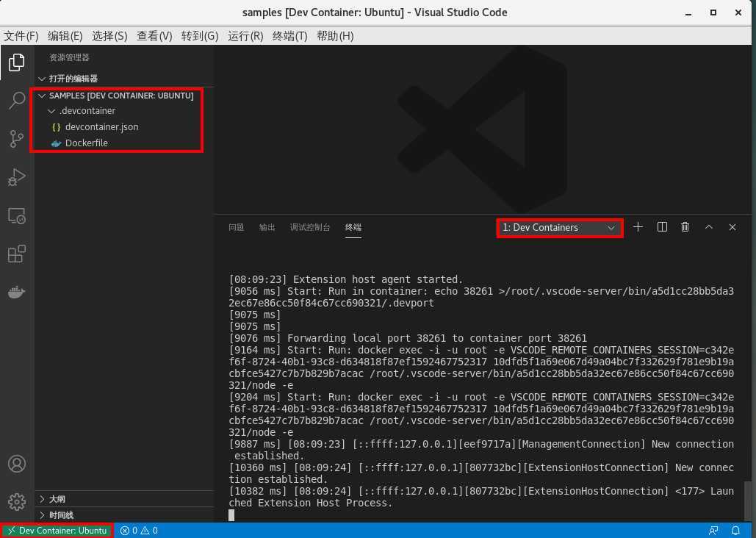This screenshot has height=538, width=756.
Task: Close the bottom panel
Action: point(732,227)
